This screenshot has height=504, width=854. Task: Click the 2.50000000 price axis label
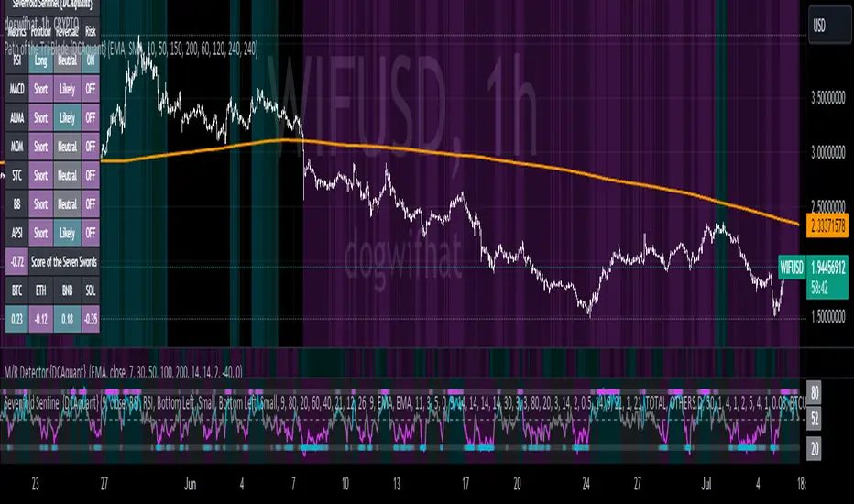pyautogui.click(x=827, y=206)
